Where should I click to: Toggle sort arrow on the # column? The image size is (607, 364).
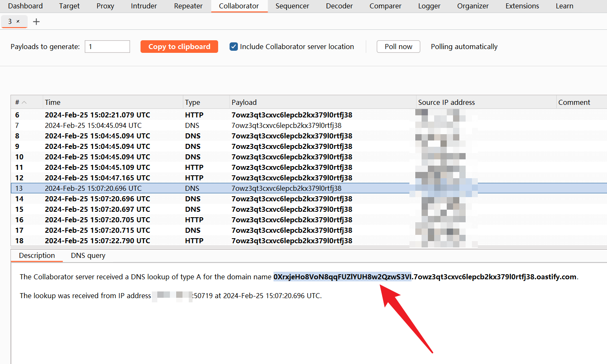[x=24, y=102]
